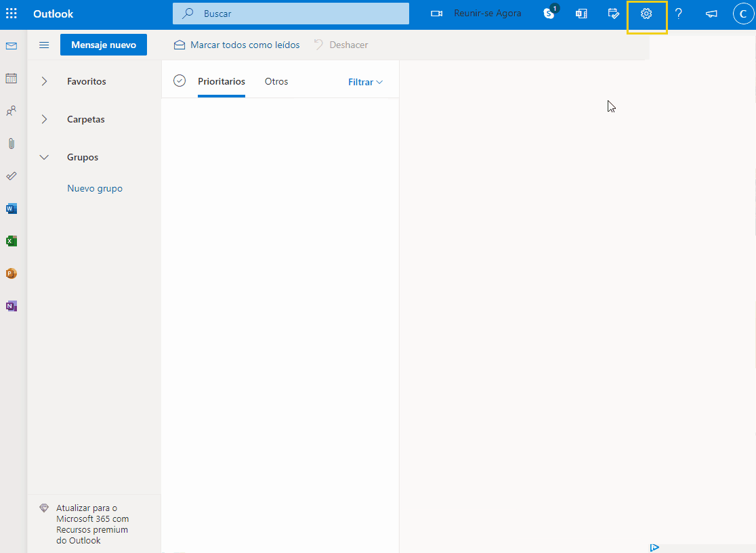Screen dimensions: 756x553
Task: Go to Mail in left rail
Action: point(12,46)
